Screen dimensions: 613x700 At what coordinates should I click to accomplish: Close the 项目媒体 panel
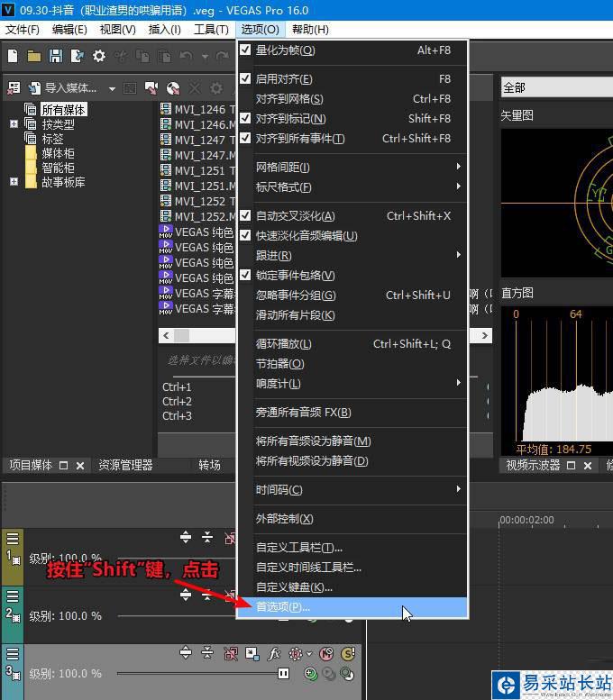pos(80,466)
